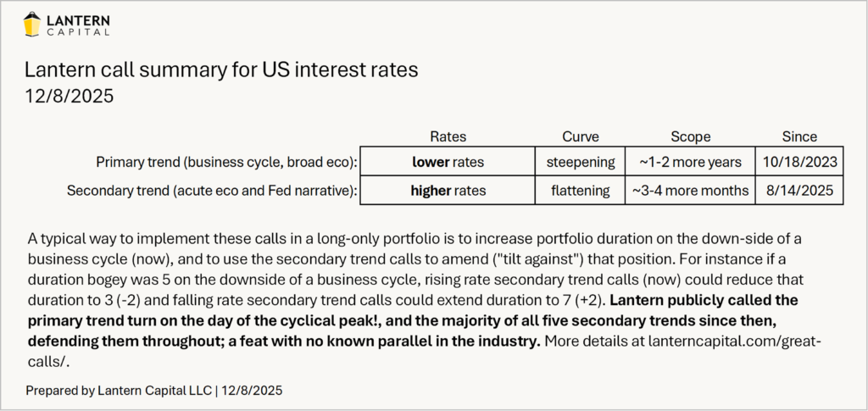Click the 'flattening' curve cell
The width and height of the screenshot is (868, 411).
pos(581,191)
